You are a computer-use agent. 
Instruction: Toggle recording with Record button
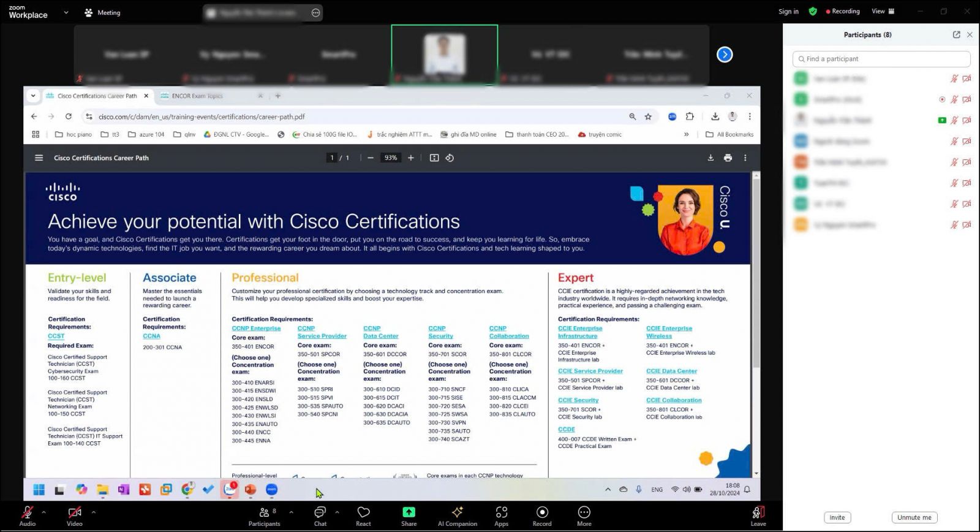point(542,516)
